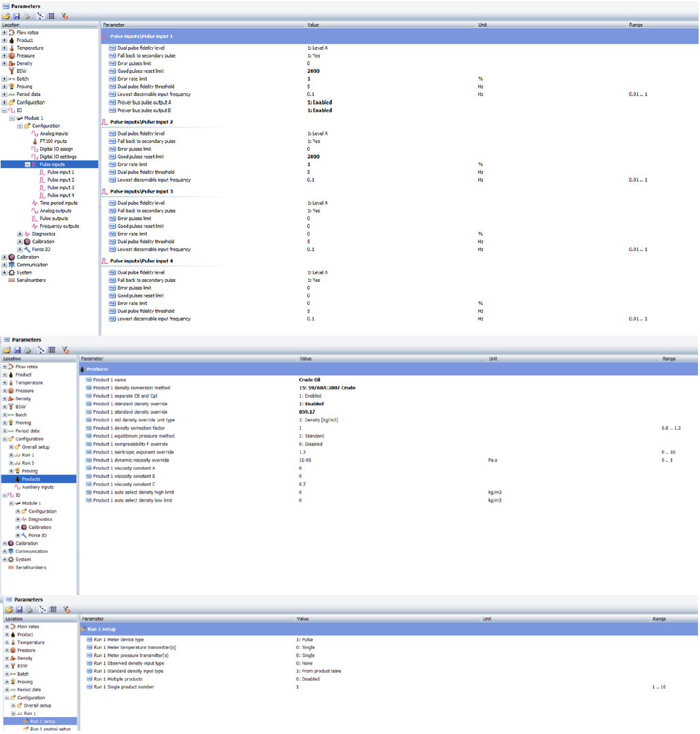Toggle tree view icon in Products window toolbar
The image size is (700, 734).
(42, 350)
